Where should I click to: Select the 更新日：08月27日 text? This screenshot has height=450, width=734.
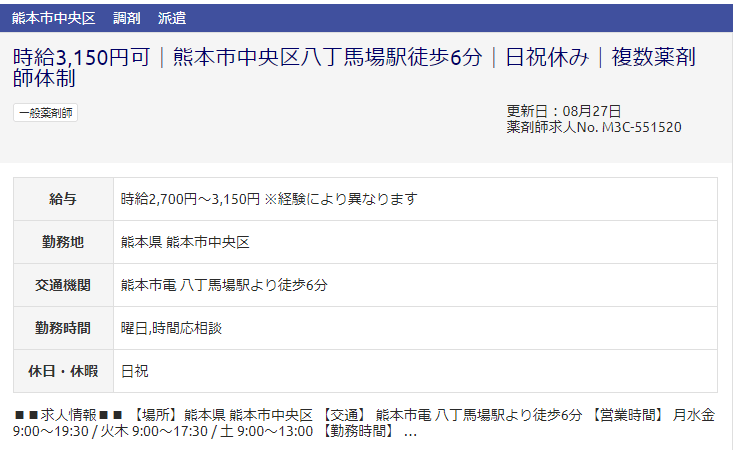click(564, 111)
